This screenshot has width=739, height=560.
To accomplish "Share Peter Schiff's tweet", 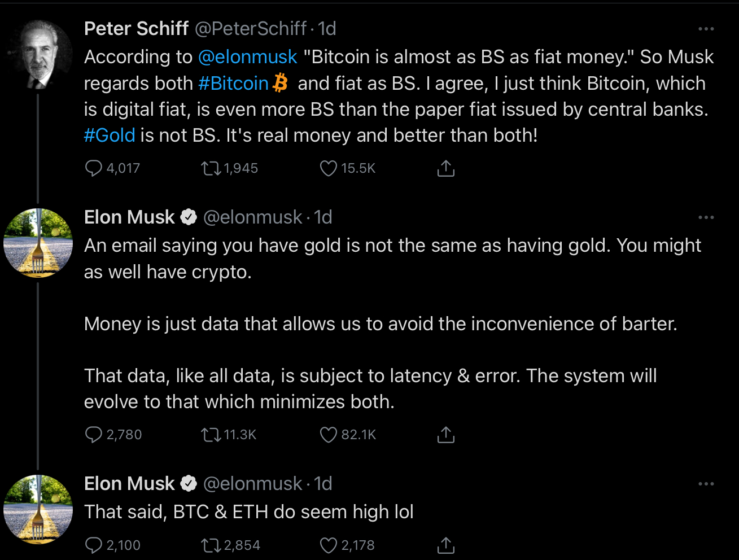I will tap(445, 168).
